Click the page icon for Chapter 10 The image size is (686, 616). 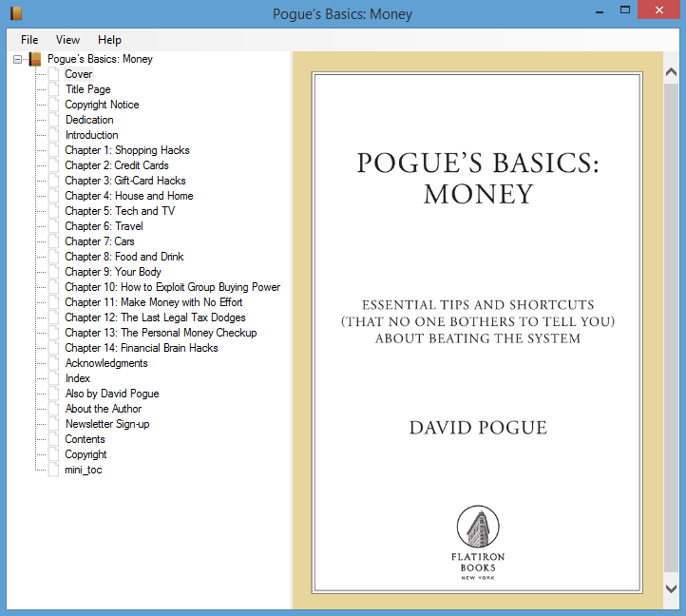click(x=53, y=287)
